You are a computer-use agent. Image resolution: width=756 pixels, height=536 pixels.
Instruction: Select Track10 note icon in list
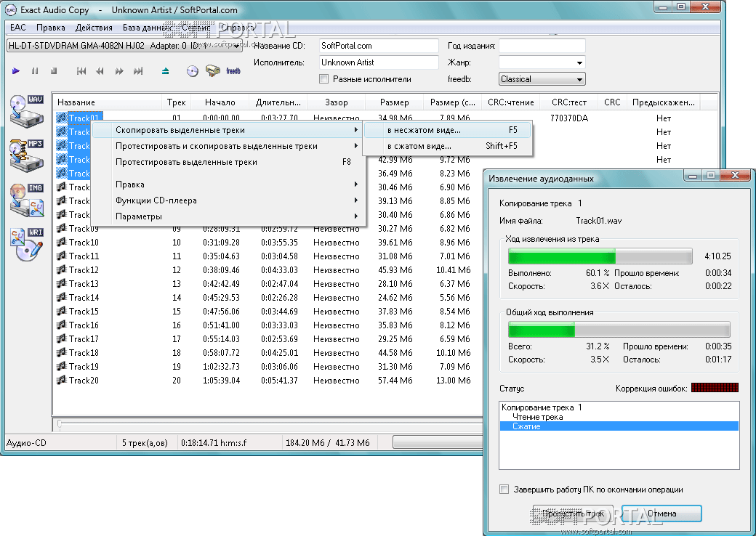point(61,243)
